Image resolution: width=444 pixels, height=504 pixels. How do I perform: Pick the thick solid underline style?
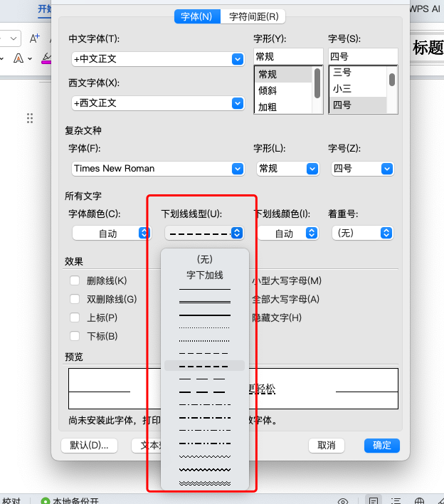click(205, 315)
